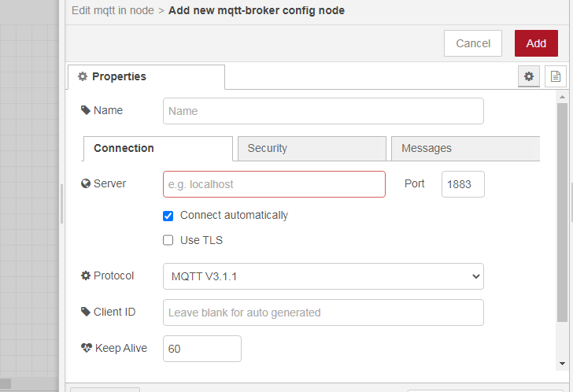Click the Client ID text field
Image resolution: width=573 pixels, height=392 pixels.
(323, 312)
